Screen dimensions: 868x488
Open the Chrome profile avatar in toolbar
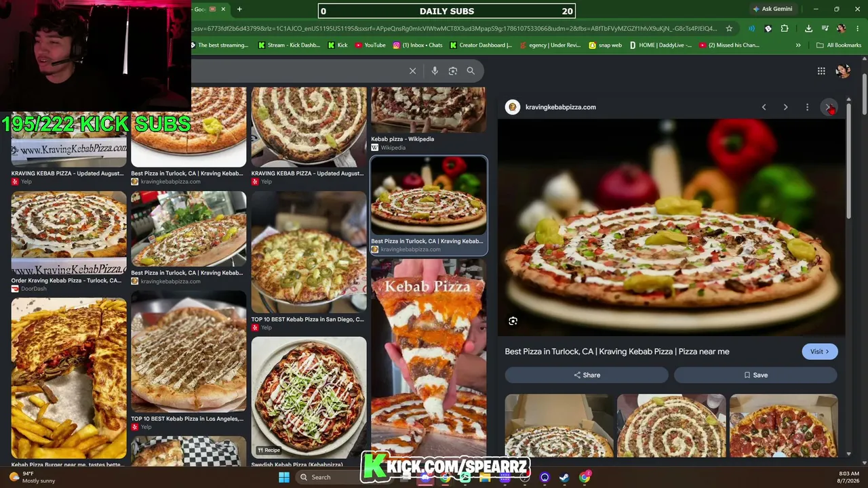pyautogui.click(x=841, y=28)
